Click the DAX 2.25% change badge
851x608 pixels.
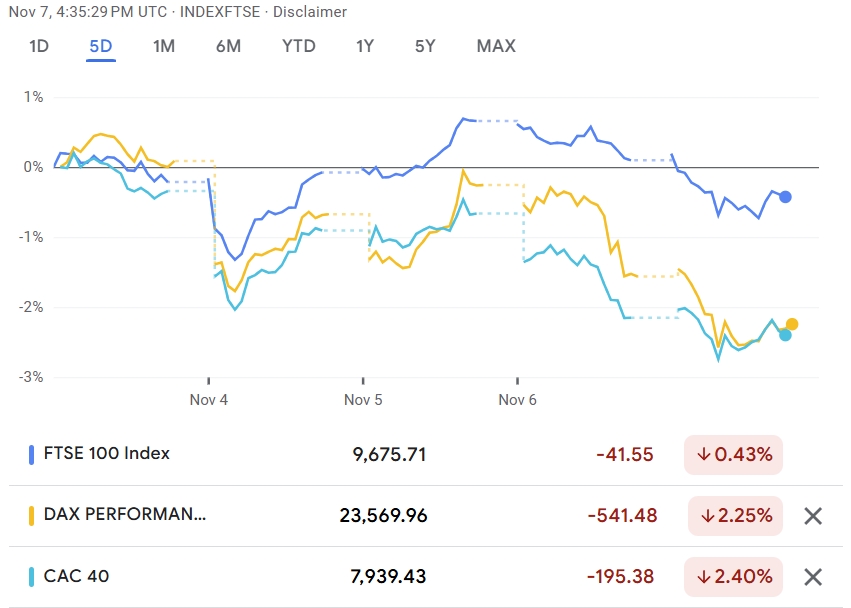click(736, 516)
